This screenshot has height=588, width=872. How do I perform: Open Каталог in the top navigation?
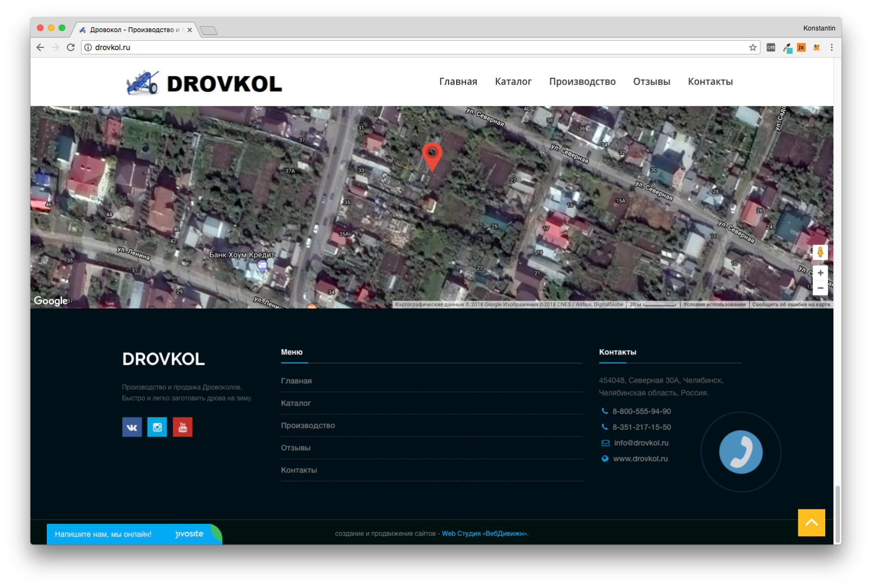coord(513,82)
